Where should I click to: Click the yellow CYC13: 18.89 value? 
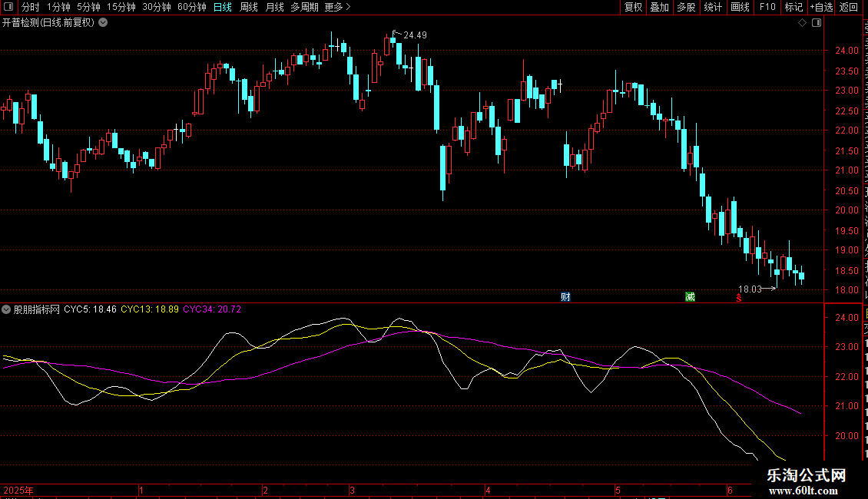tap(150, 310)
